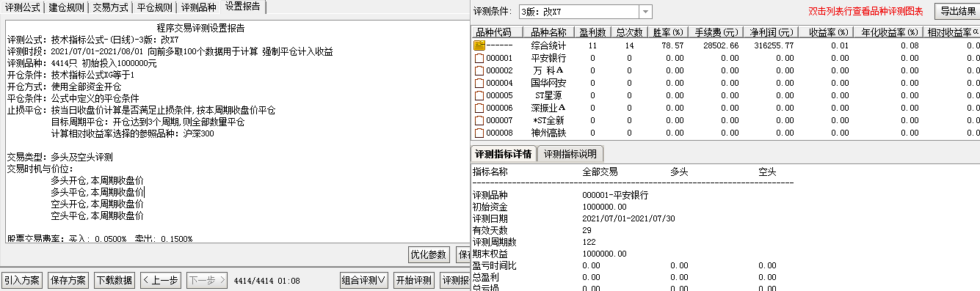
Task: Select the 平安银行 row
Action: point(725,58)
